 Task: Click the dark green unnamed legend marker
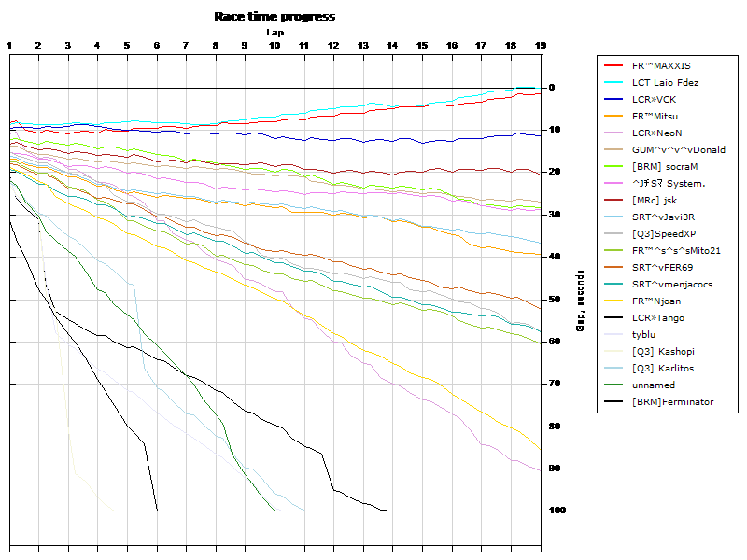coord(613,385)
